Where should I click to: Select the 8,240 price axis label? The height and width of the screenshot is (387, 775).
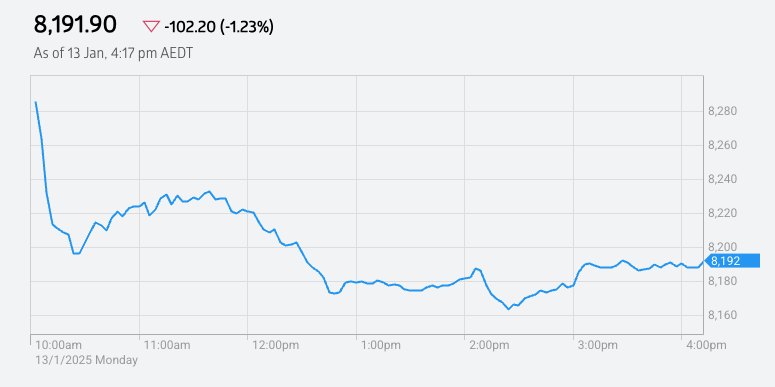coord(723,179)
